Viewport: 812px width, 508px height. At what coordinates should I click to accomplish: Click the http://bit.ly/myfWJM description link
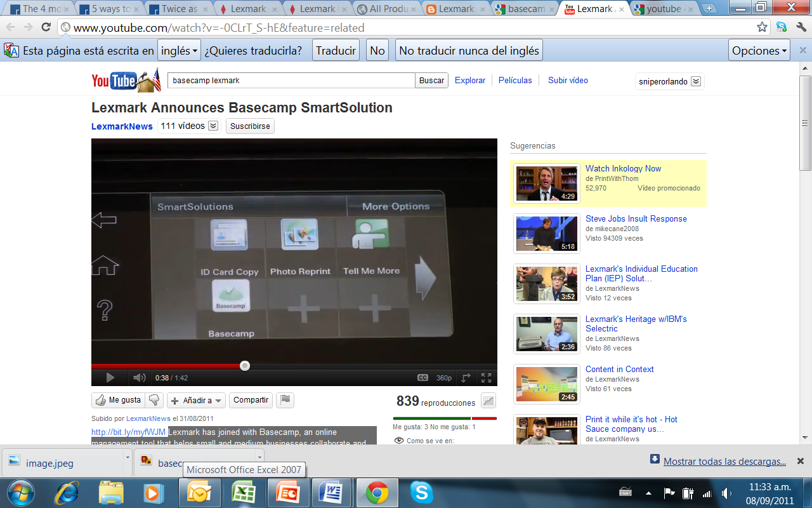click(x=128, y=432)
